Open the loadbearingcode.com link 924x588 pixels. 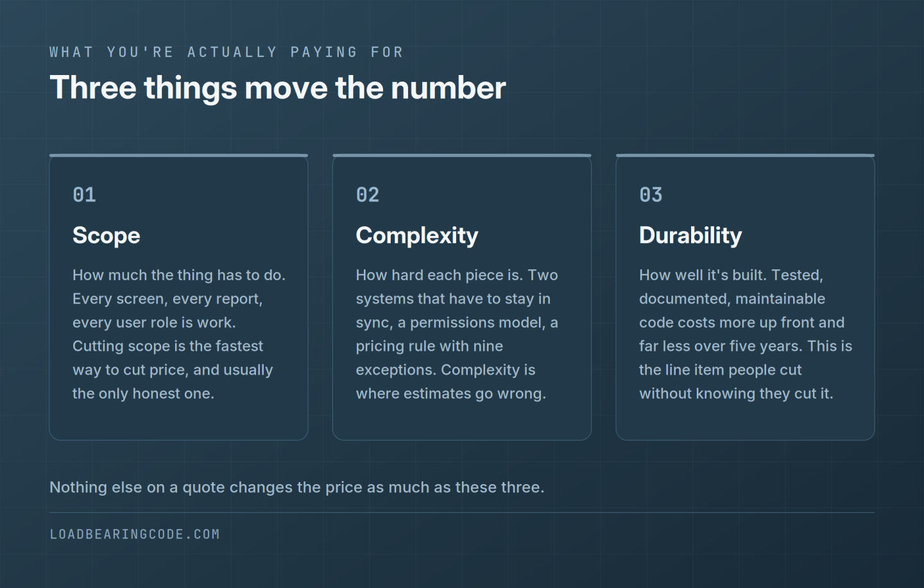(x=135, y=534)
